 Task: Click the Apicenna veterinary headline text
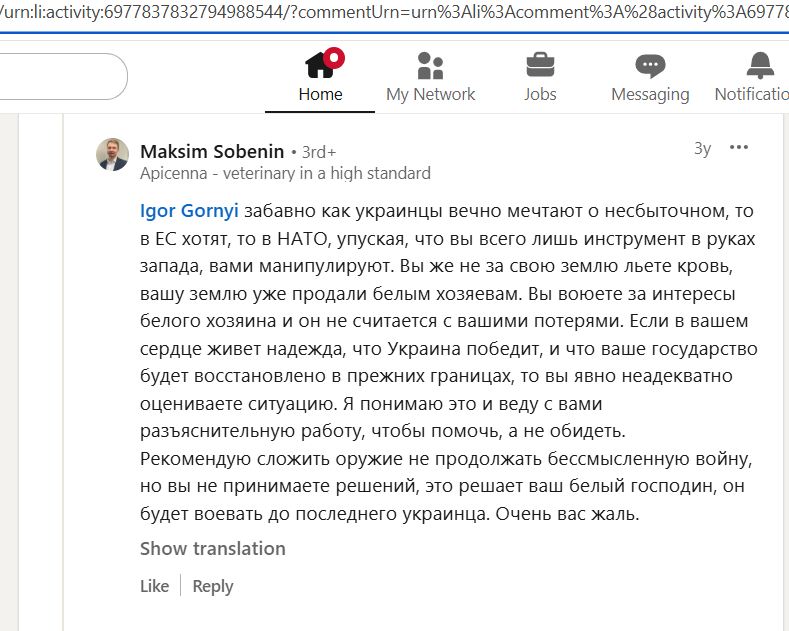coord(285,173)
